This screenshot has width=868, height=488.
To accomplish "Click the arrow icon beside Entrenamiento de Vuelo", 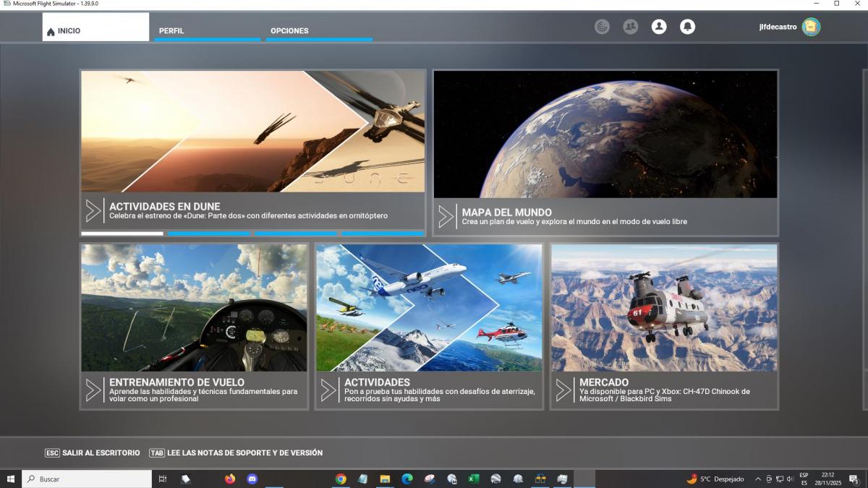I will (x=93, y=390).
